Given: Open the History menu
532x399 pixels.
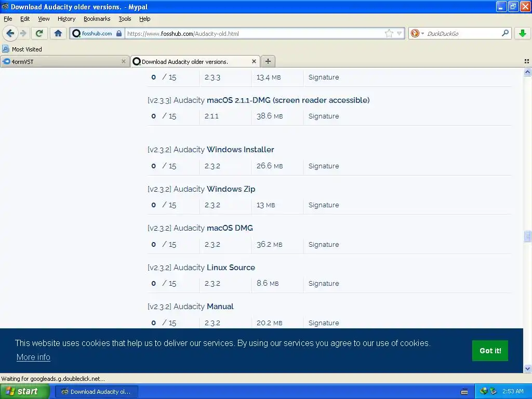Looking at the screenshot, I should click(66, 19).
